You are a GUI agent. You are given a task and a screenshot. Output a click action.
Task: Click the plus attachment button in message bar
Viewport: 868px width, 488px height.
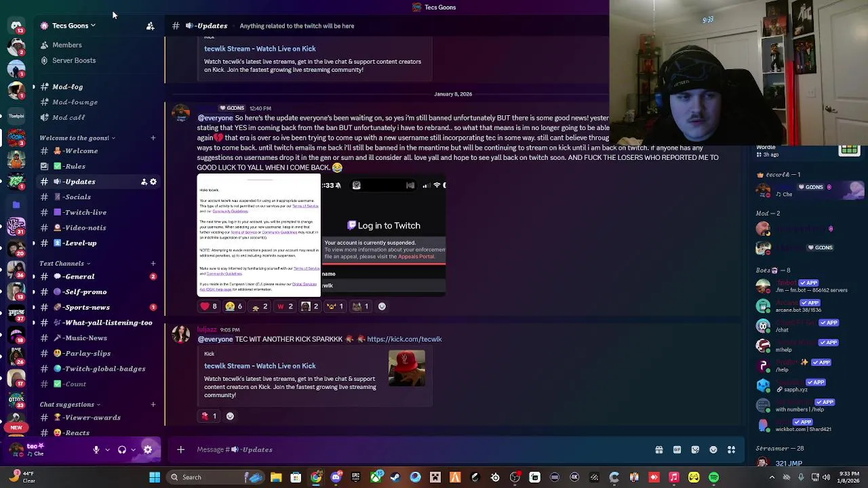coord(181,449)
